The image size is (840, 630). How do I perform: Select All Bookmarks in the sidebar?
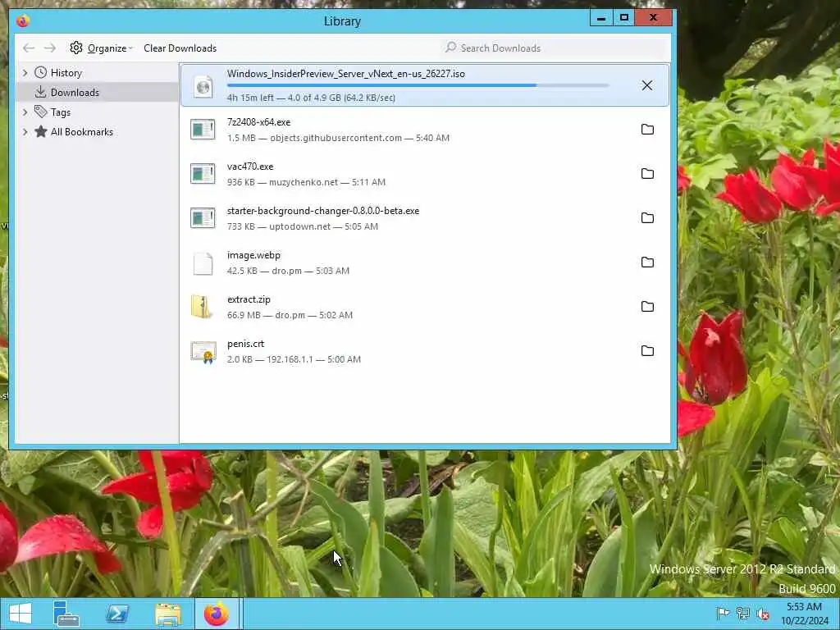(98, 132)
